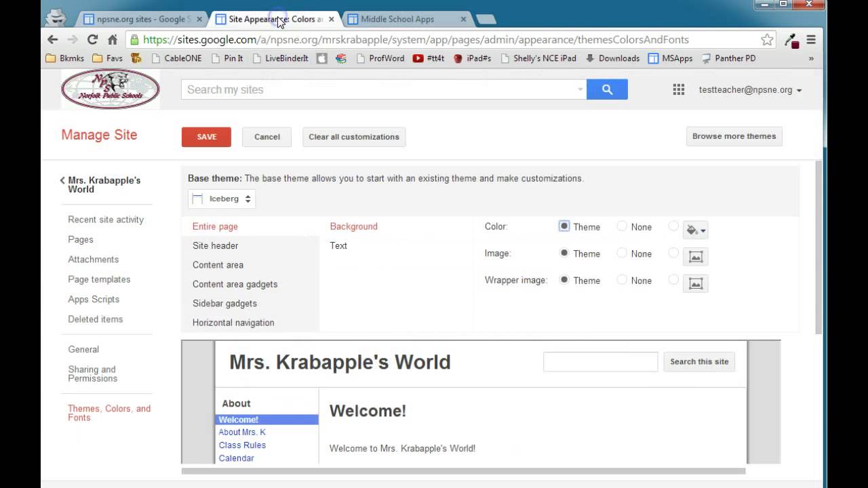Select Entire page section
This screenshot has width=868, height=488.
tap(250, 226)
